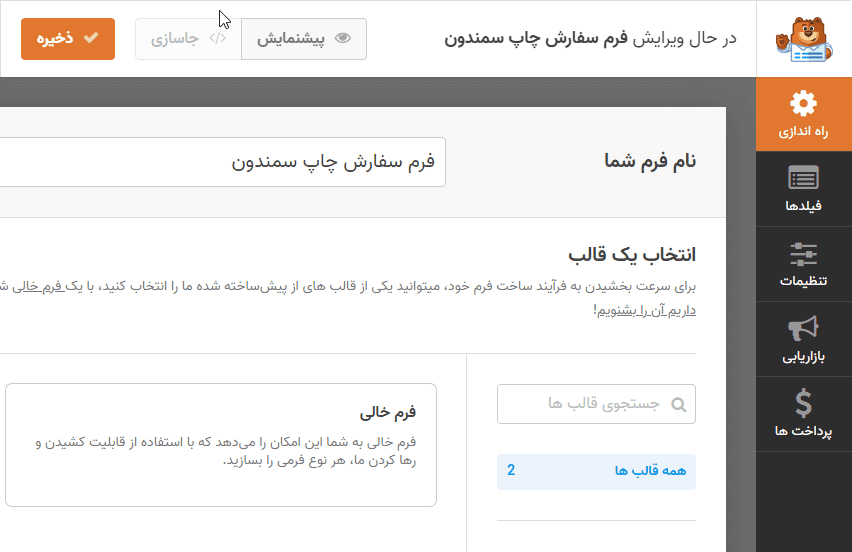Open the فیلدها fields tab

click(804, 189)
